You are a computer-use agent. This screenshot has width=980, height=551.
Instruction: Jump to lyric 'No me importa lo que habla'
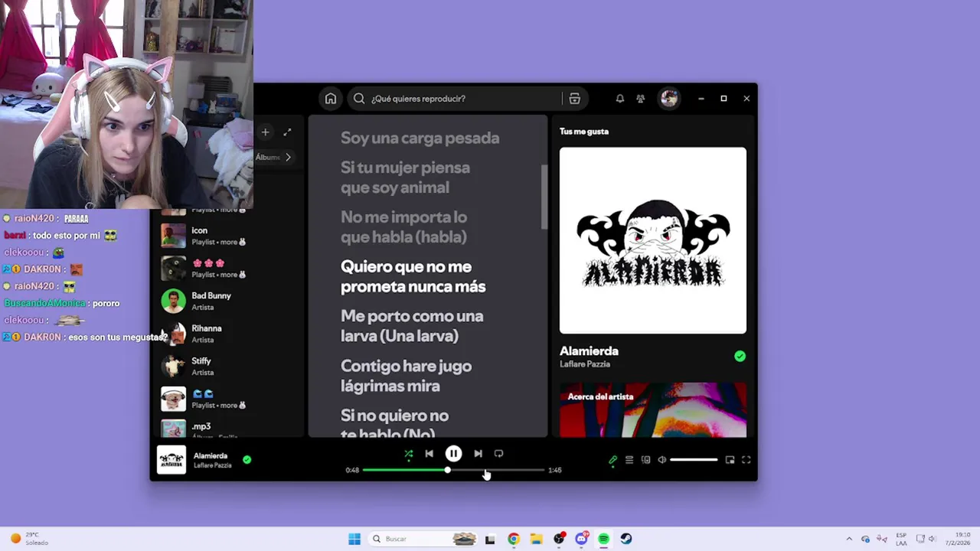403,227
